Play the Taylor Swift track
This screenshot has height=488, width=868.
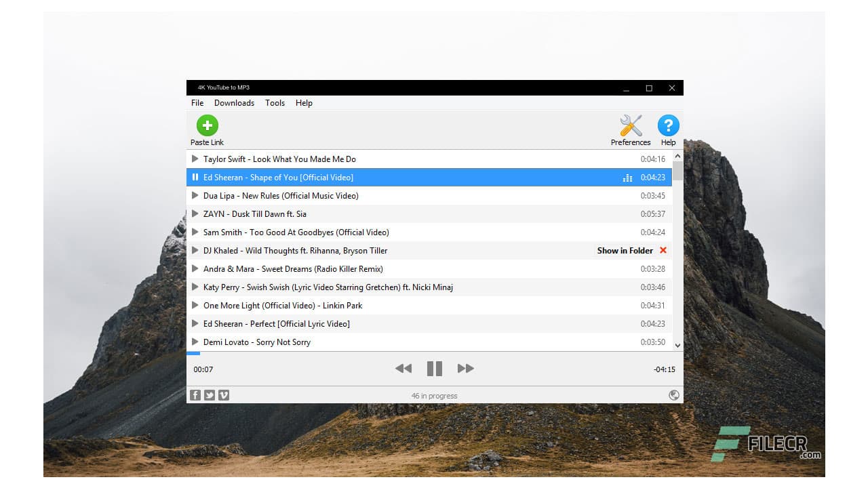click(x=195, y=159)
